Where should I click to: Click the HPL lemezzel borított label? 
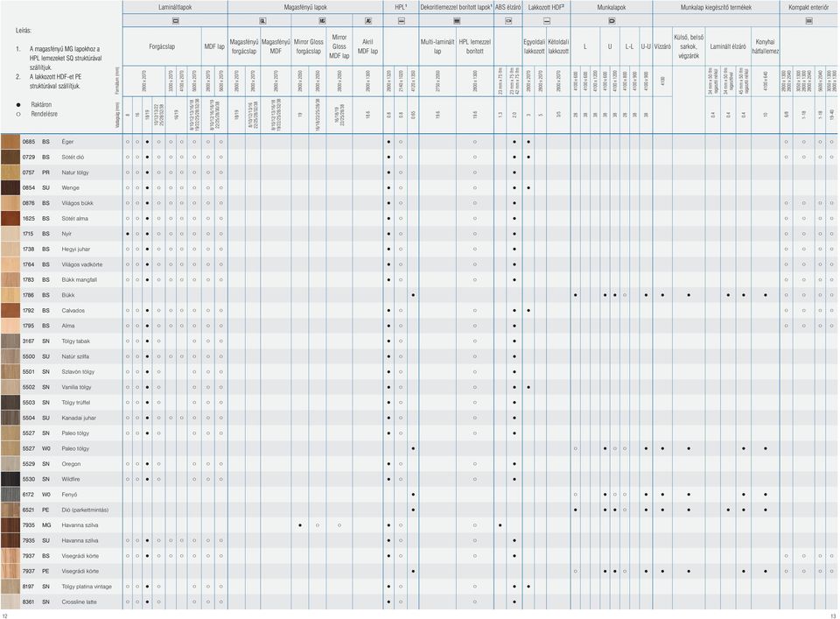[474, 46]
